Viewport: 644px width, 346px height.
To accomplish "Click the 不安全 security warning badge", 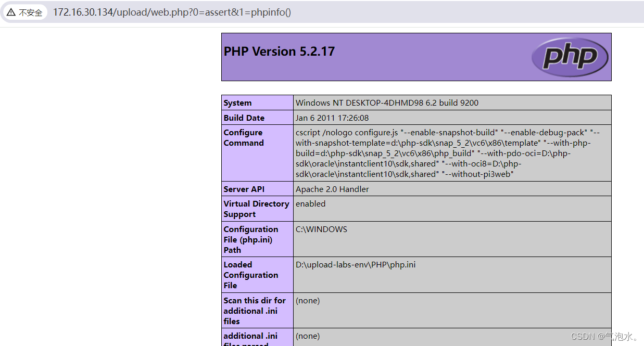I will (x=24, y=12).
